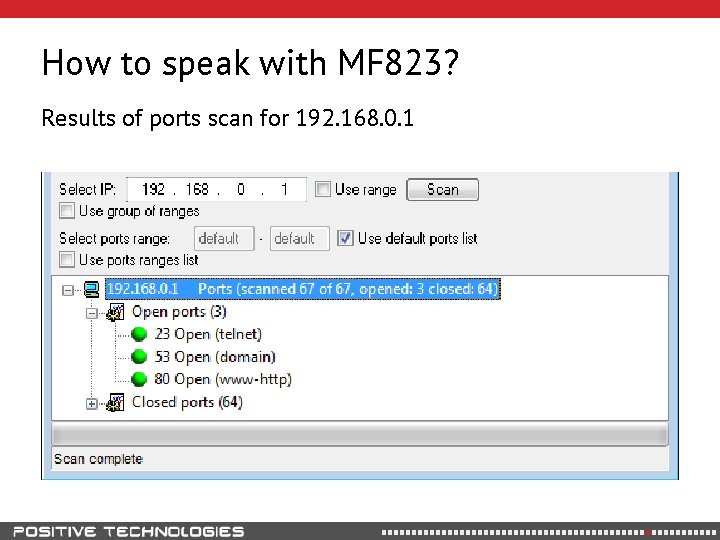The width and height of the screenshot is (720, 540).
Task: Click the first default ports range field
Action: click(224, 238)
